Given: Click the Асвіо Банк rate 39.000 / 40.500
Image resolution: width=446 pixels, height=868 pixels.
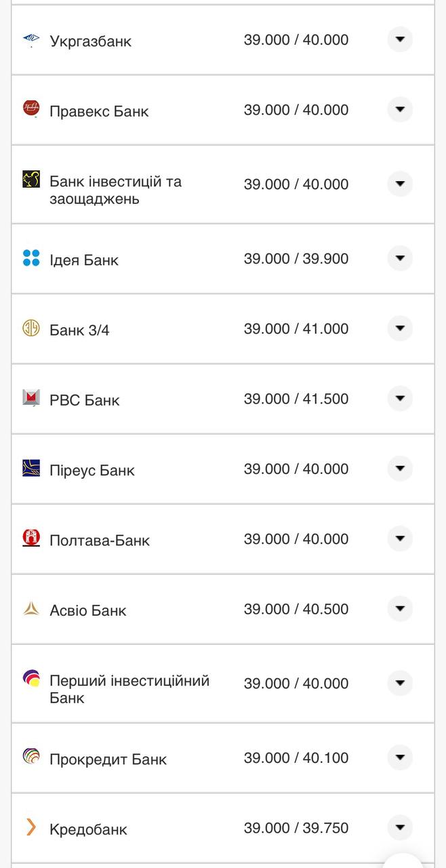Looking at the screenshot, I should [x=296, y=609].
